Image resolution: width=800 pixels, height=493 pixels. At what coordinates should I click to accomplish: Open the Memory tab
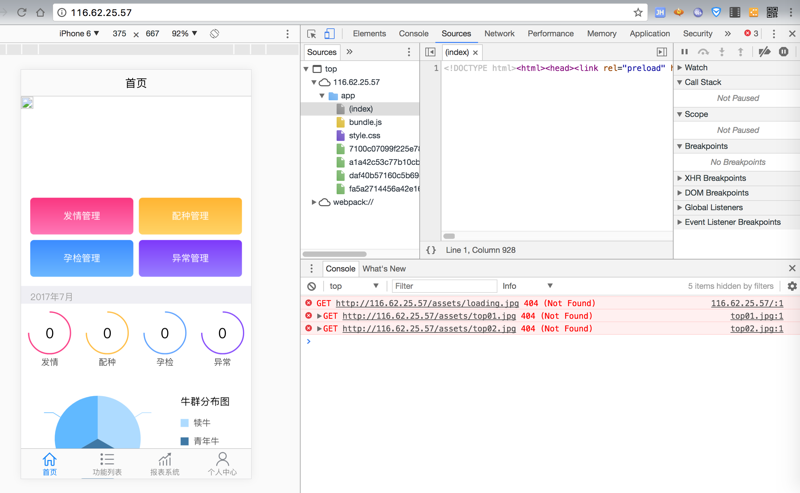pos(602,34)
